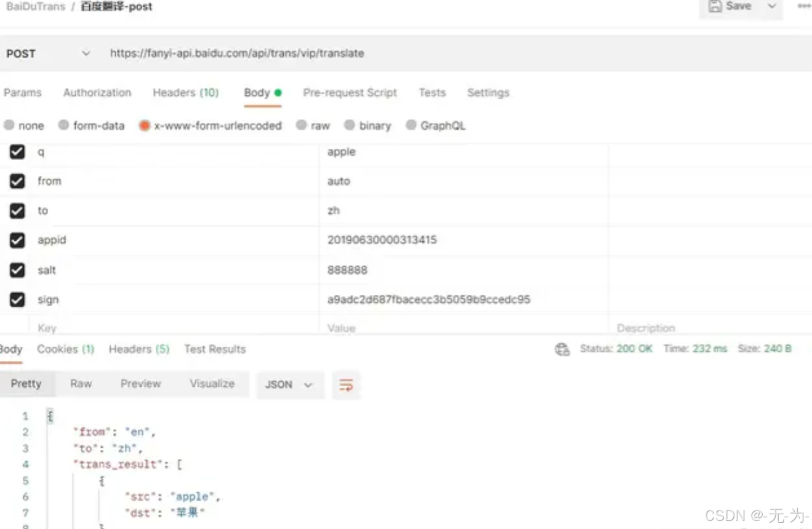Switch to the Authorization tab
Viewport: 812px width, 529px height.
click(97, 92)
